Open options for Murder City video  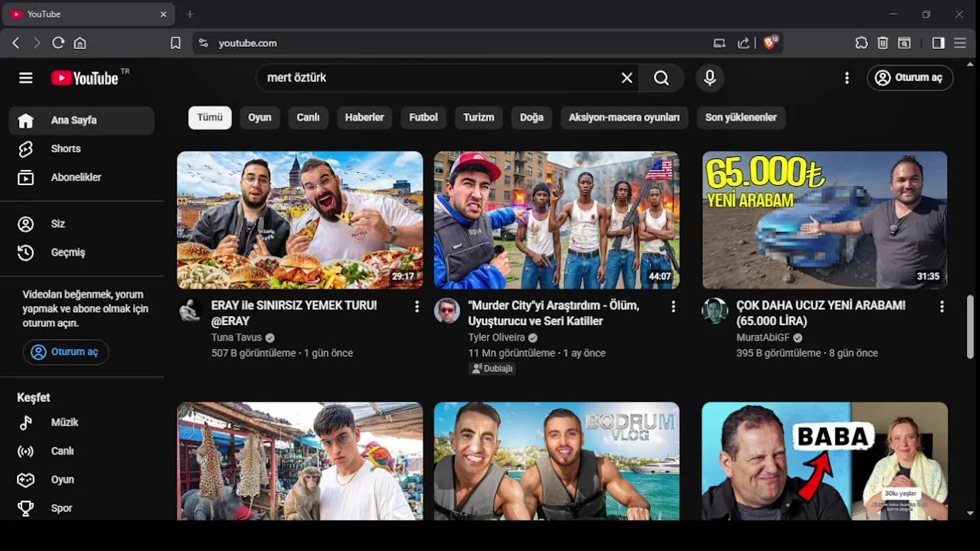point(673,306)
